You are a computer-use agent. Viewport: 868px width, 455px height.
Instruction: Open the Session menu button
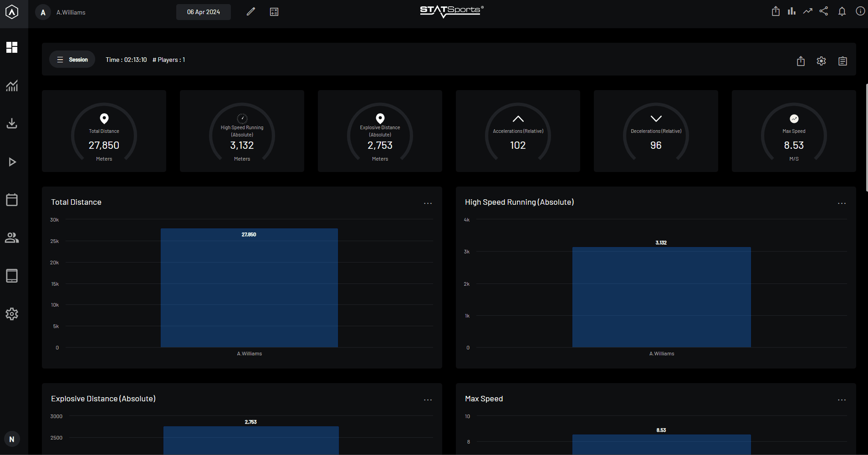tap(72, 60)
